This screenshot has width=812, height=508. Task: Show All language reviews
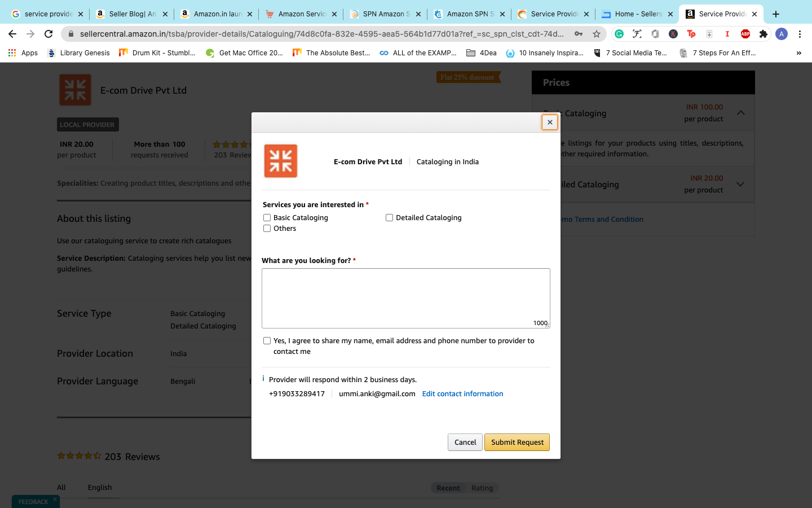[61, 488]
